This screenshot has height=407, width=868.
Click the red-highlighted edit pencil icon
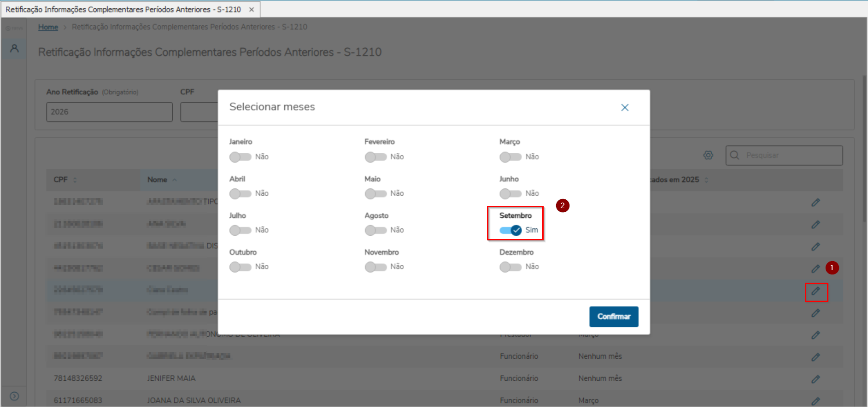815,291
